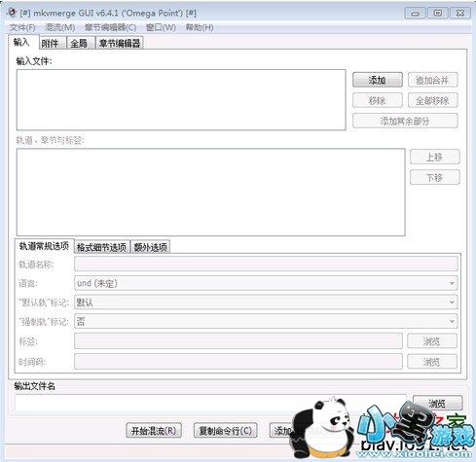Select the 轨道常规选项 tab
Viewport: 476px width, 462px height.
tap(44, 246)
